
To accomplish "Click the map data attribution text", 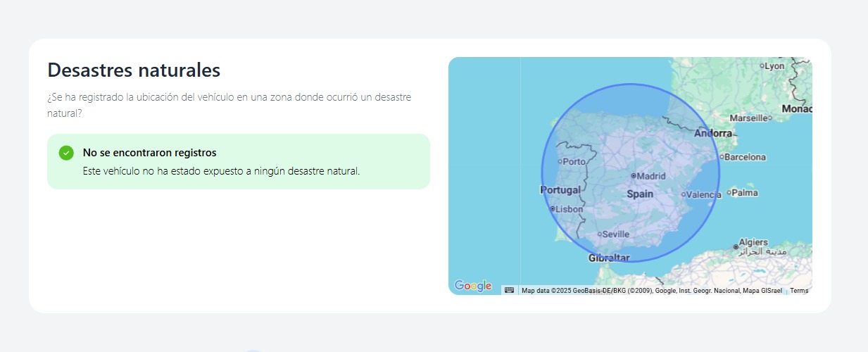I will [651, 291].
